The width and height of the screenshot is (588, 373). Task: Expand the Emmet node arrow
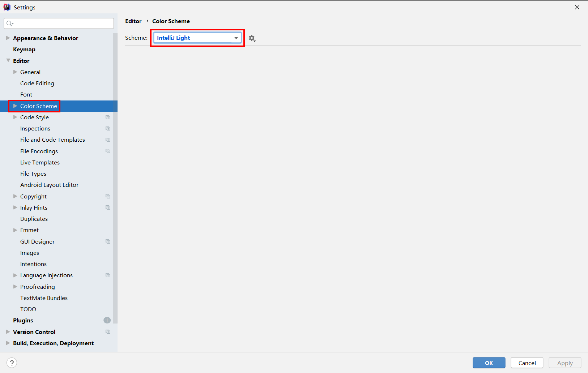15,230
